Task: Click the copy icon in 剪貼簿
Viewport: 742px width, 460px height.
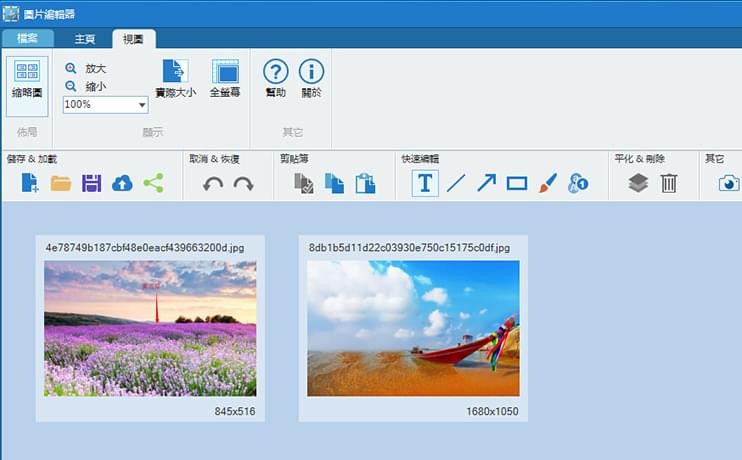Action: click(335, 183)
